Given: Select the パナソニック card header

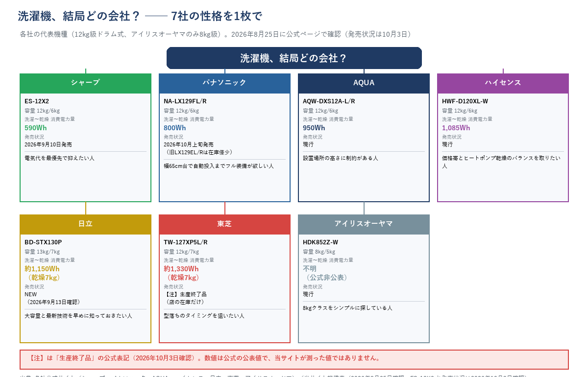Looking at the screenshot, I should pyautogui.click(x=224, y=83).
